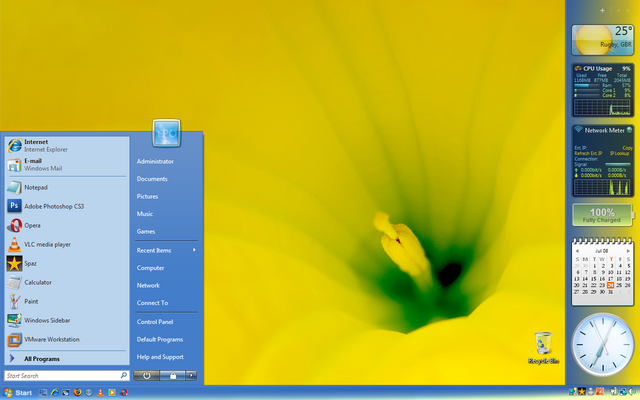This screenshot has height=400, width=640.
Task: Expand Recent Items submenu
Action: click(166, 250)
